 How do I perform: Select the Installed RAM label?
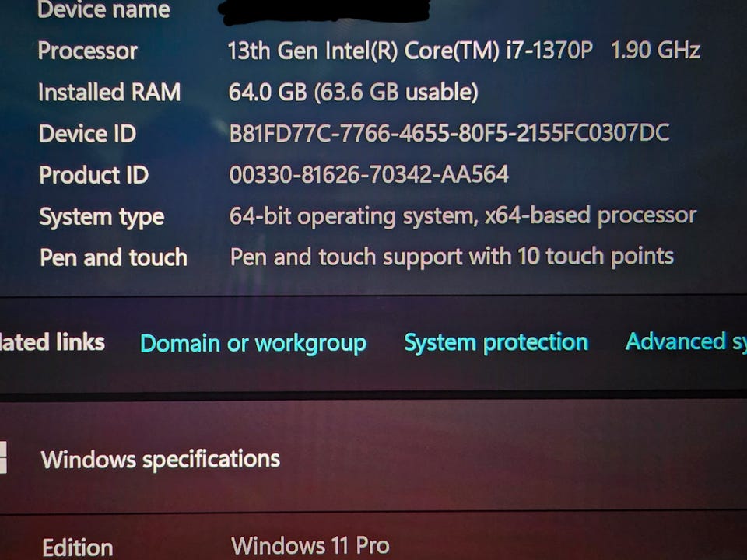109,93
